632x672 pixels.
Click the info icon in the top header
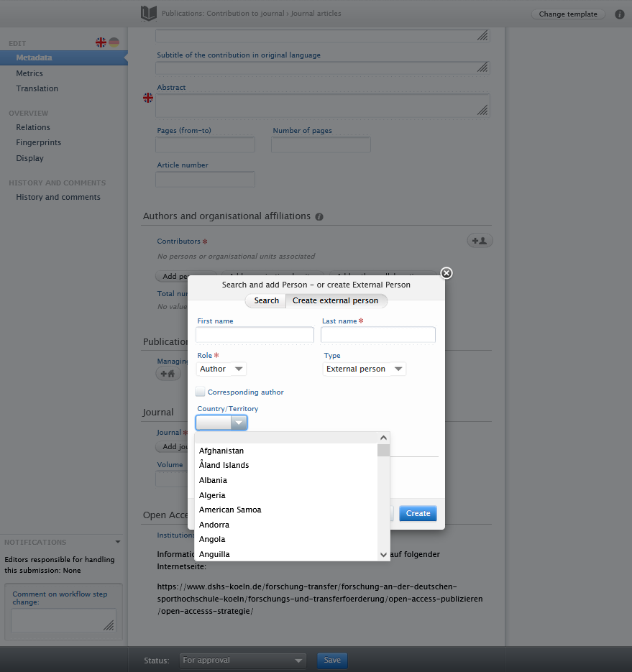pos(619,14)
